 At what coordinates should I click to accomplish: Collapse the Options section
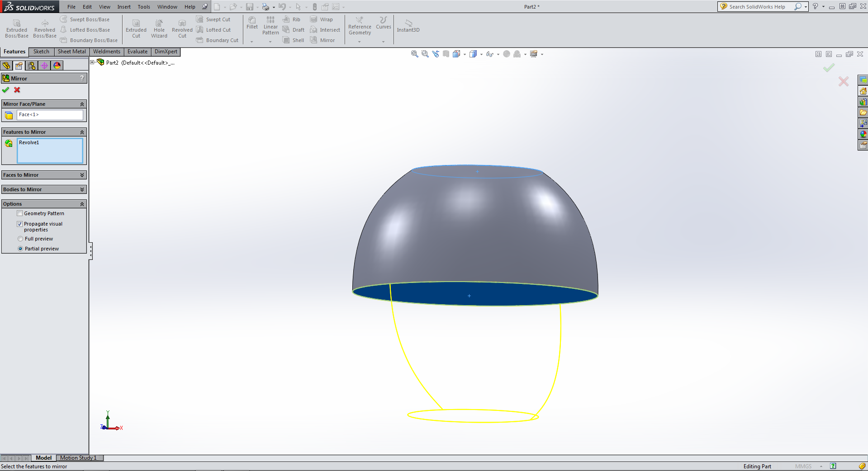click(x=82, y=204)
